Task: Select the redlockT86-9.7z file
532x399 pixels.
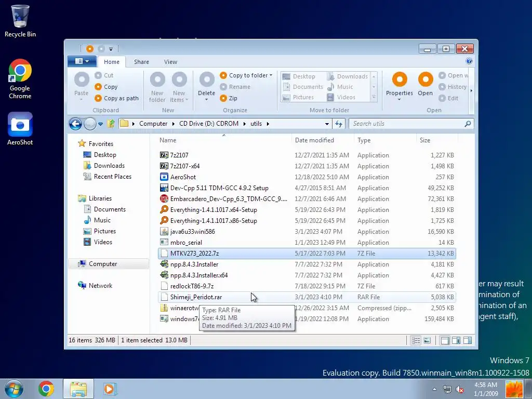Action: click(307, 286)
